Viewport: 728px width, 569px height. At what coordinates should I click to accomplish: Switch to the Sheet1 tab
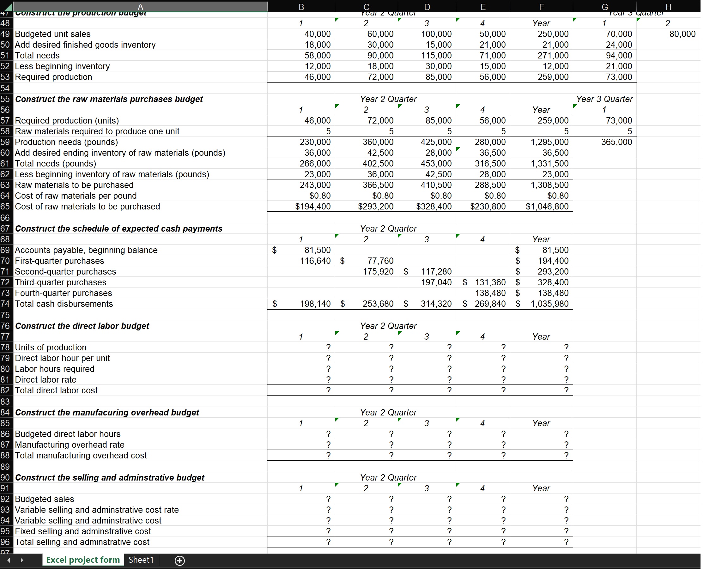pos(141,560)
